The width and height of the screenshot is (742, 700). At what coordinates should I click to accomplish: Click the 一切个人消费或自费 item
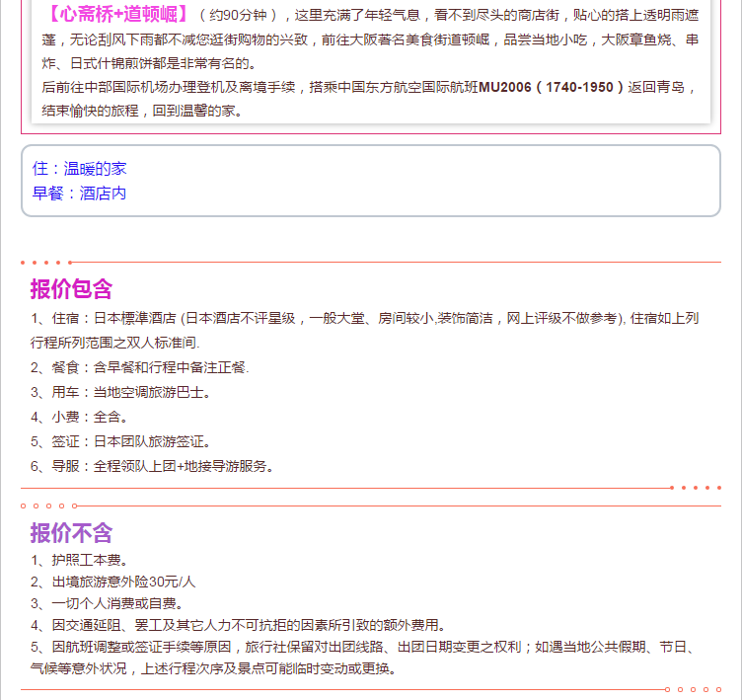pos(107,603)
